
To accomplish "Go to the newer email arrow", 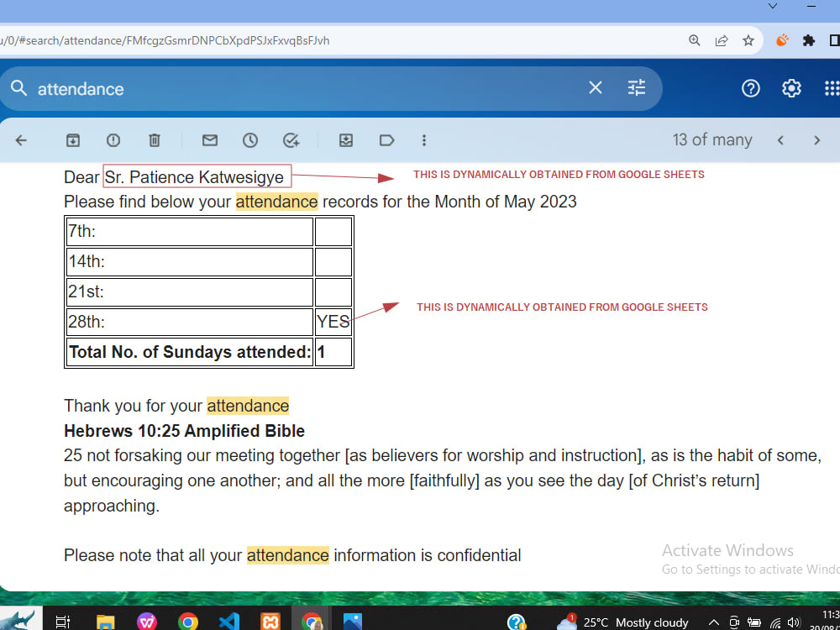I will click(780, 140).
